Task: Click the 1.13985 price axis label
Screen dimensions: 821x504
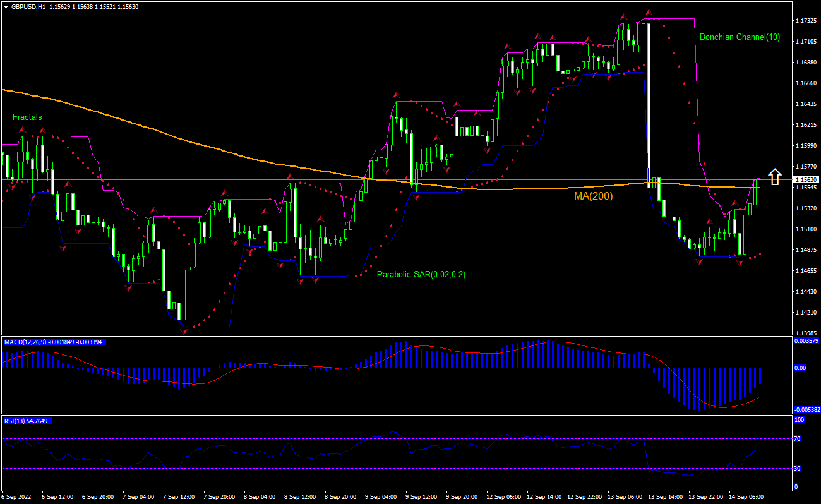Action: [x=805, y=333]
